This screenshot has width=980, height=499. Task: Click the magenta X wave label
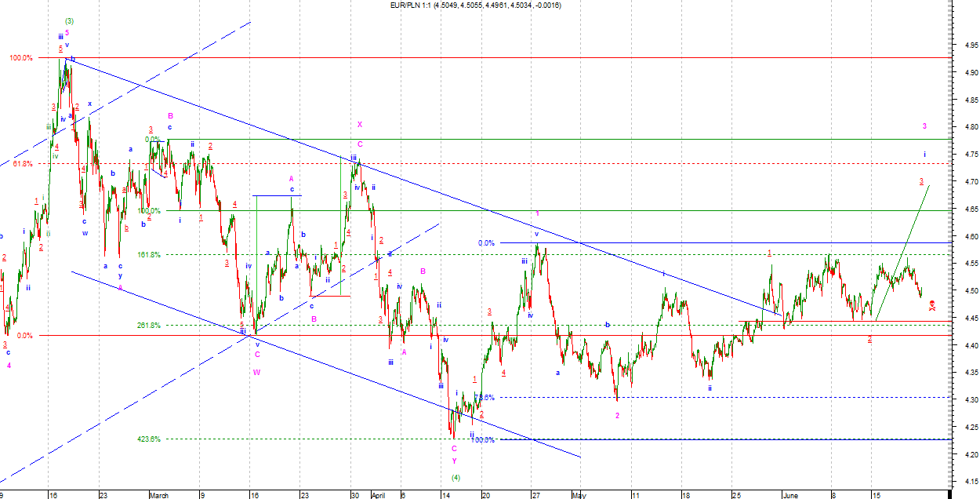[x=360, y=125]
